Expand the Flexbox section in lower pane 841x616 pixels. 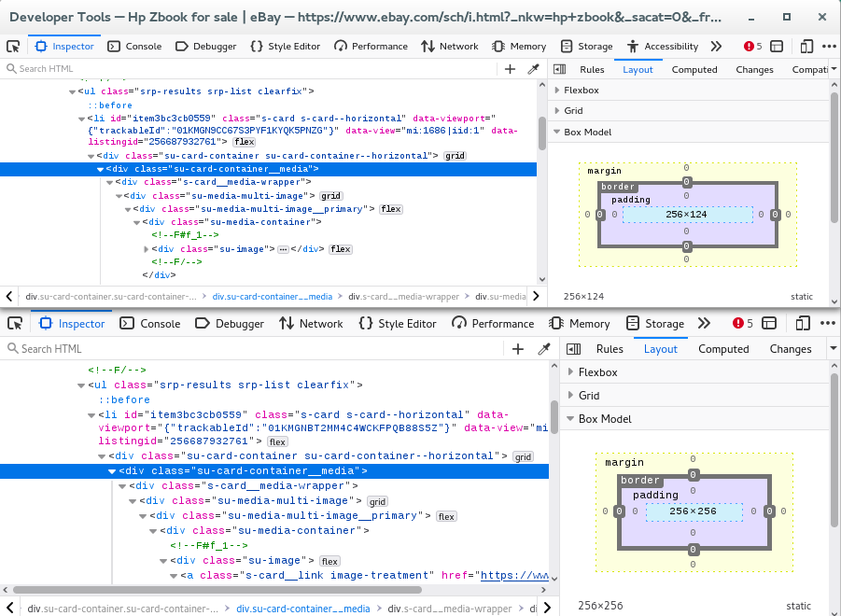coord(597,372)
